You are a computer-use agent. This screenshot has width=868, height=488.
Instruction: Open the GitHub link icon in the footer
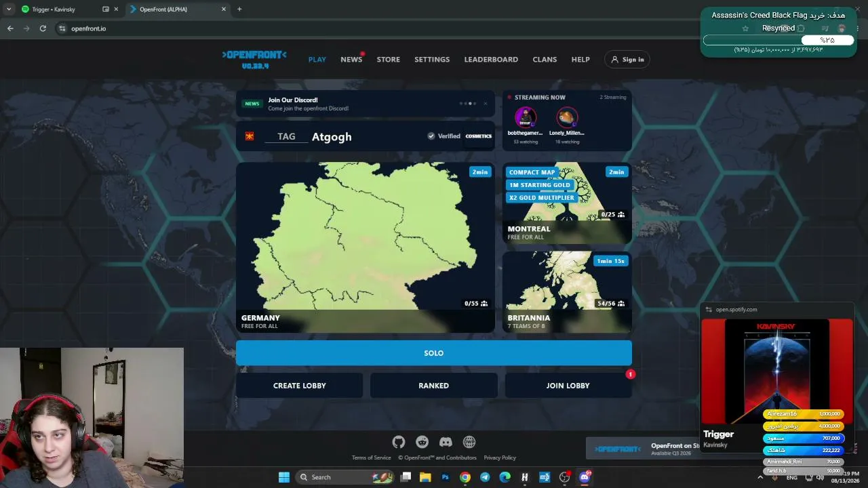tap(399, 442)
